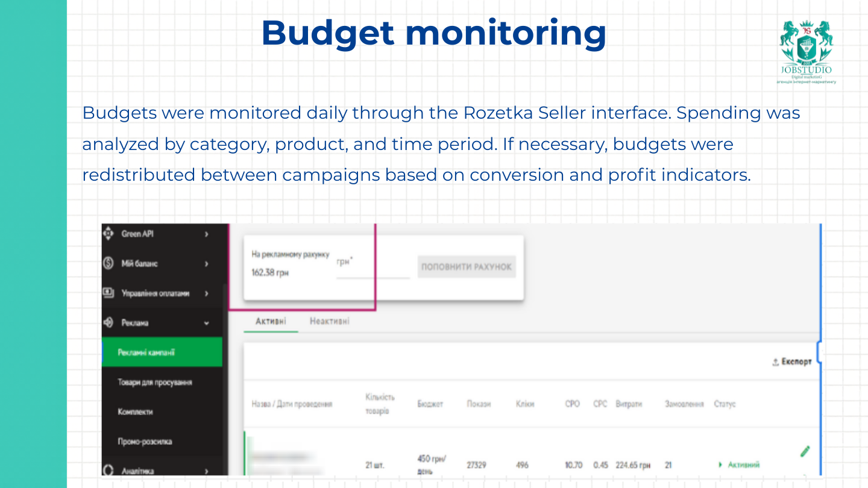Select the Мій баланс dollar icon
Viewport: 868px width, 488px height.
108,264
